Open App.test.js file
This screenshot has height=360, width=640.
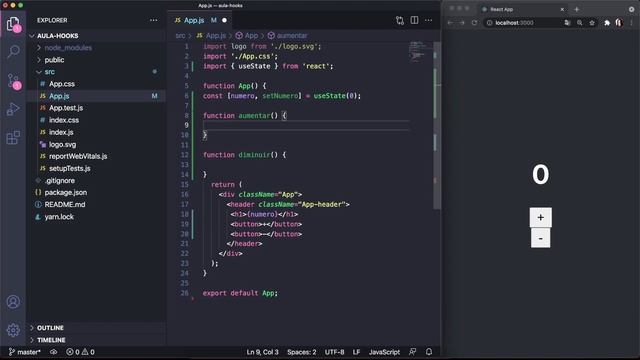tap(96, 108)
